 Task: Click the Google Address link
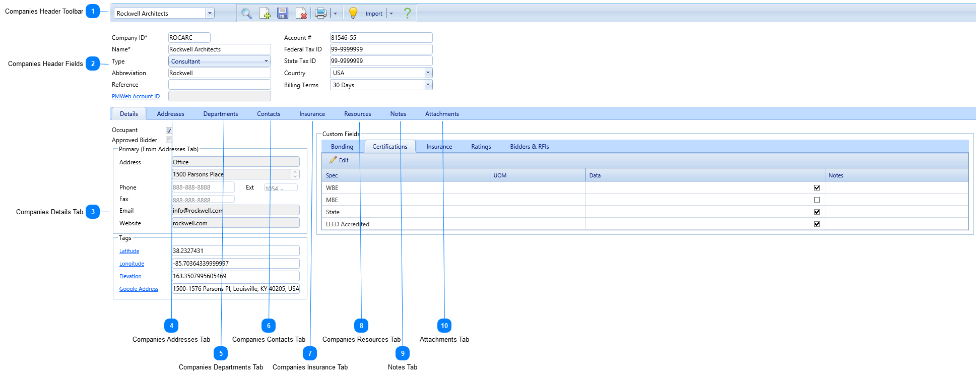coord(139,289)
